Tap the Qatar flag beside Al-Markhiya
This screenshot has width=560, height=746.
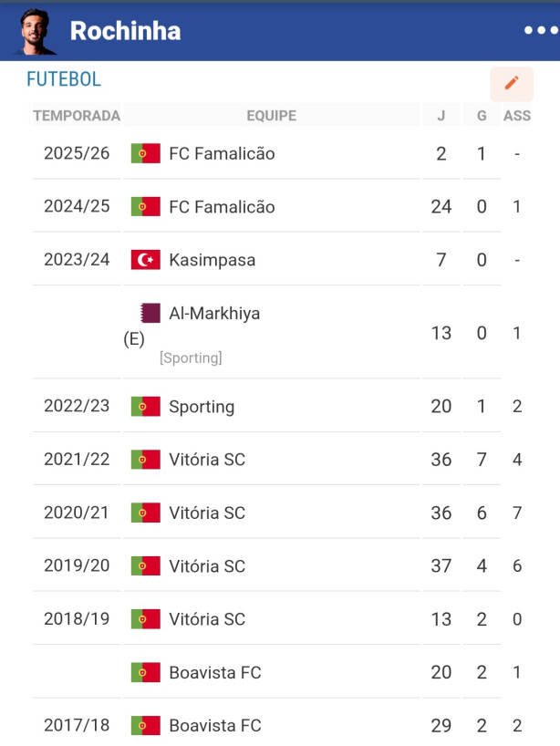[150, 313]
